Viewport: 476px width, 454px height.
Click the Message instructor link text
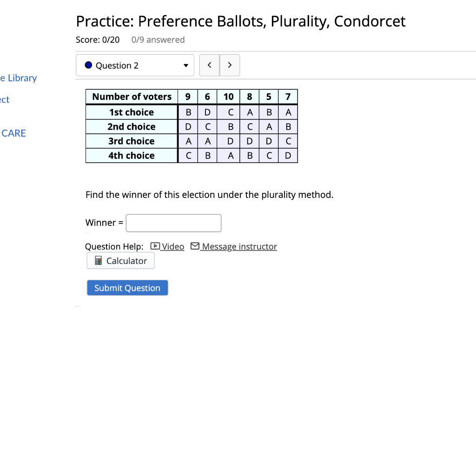pos(239,247)
